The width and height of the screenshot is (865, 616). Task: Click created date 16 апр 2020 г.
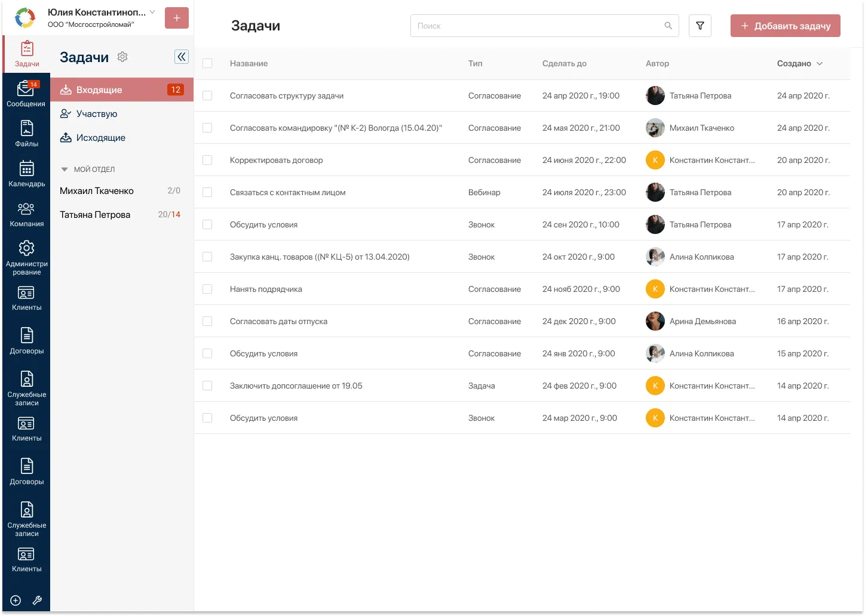(803, 321)
